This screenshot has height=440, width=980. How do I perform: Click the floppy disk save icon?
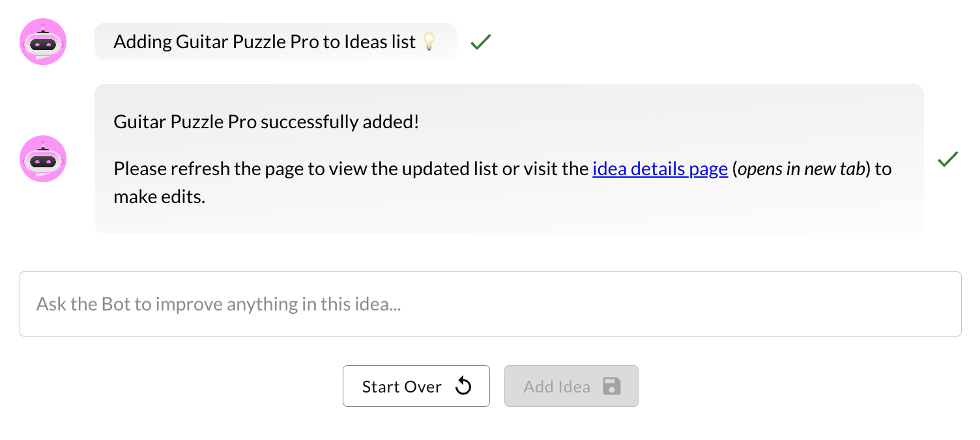coord(611,386)
